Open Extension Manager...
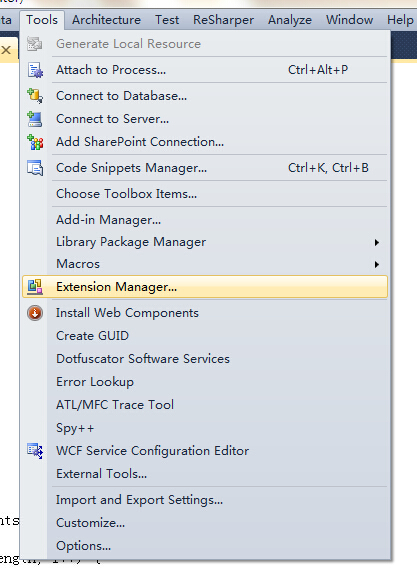Image resolution: width=417 pixels, height=577 pixels. coord(205,287)
